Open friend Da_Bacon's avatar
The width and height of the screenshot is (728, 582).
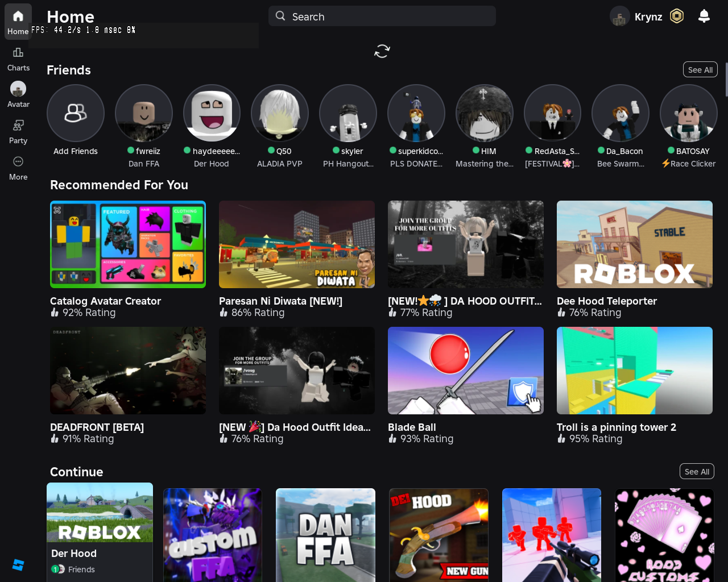click(x=621, y=113)
